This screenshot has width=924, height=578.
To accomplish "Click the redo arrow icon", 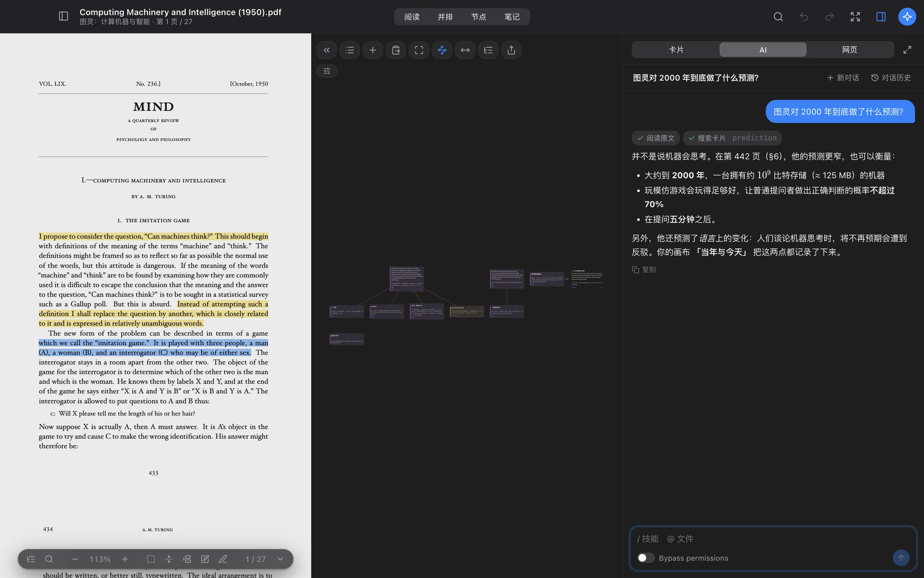I will coord(829,17).
